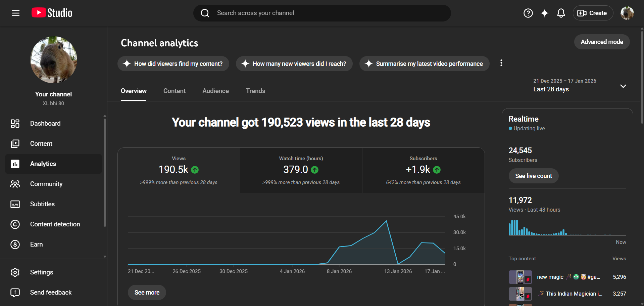Click the Advanced mode button
The width and height of the screenshot is (644, 306).
coord(601,42)
